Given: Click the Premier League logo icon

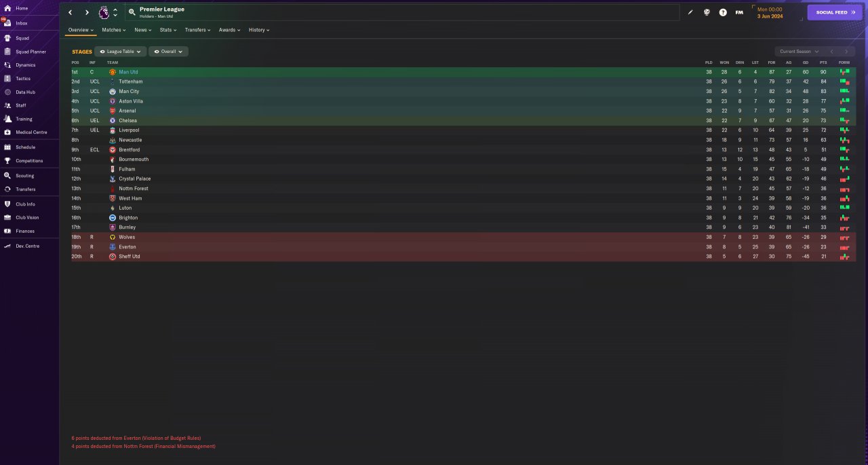Looking at the screenshot, I should (104, 12).
